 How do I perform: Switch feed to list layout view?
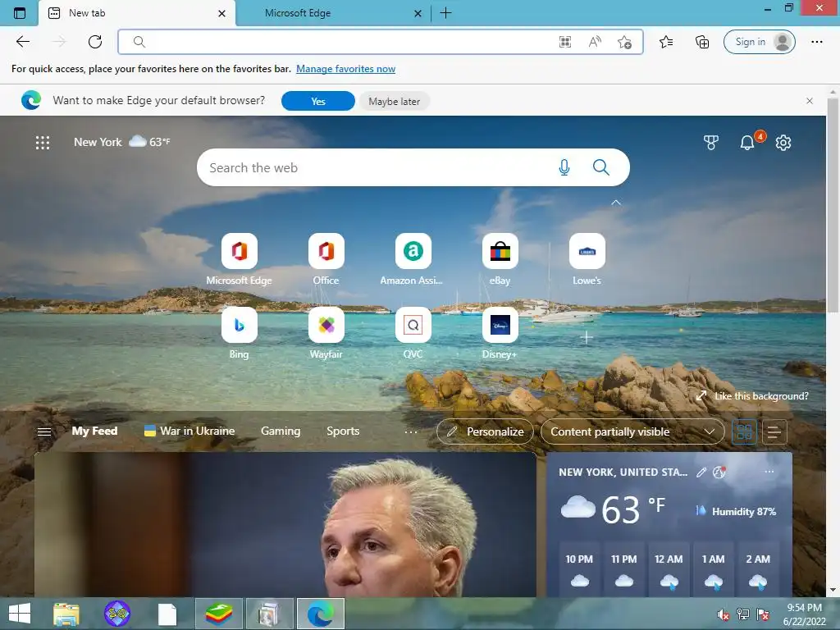[774, 431]
